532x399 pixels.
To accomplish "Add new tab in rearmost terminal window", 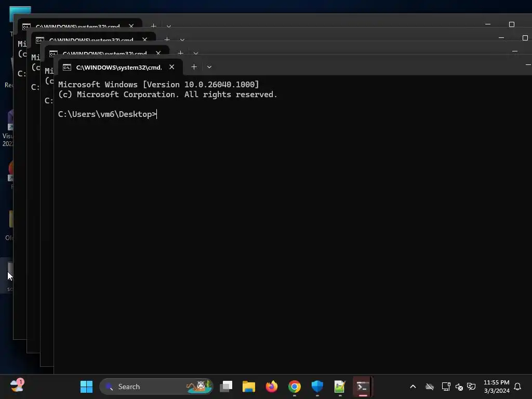I will pyautogui.click(x=153, y=25).
